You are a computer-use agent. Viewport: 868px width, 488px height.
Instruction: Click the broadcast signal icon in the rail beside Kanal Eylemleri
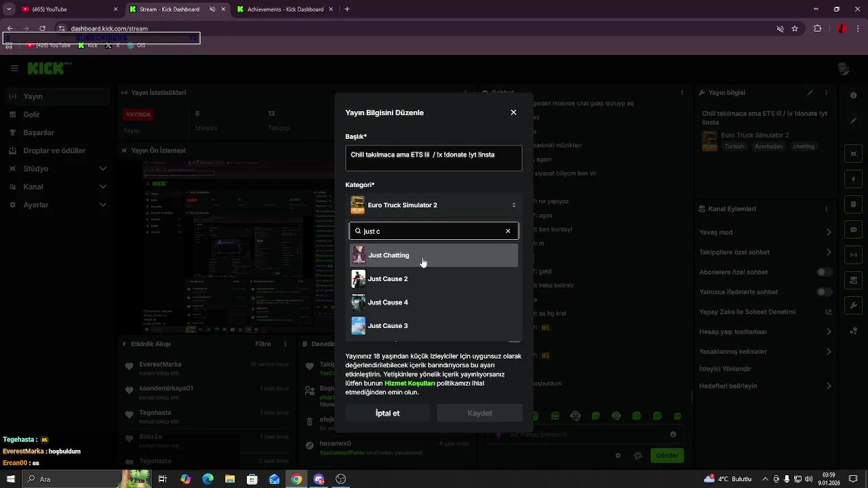[854, 255]
